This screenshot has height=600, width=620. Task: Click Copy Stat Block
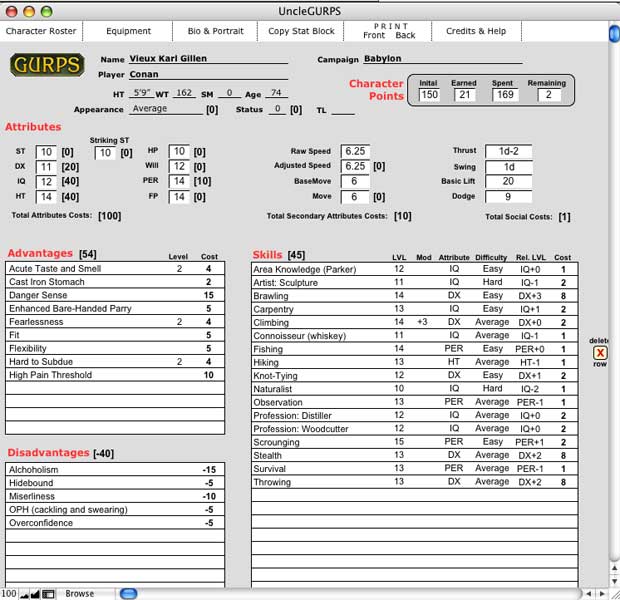(301, 31)
